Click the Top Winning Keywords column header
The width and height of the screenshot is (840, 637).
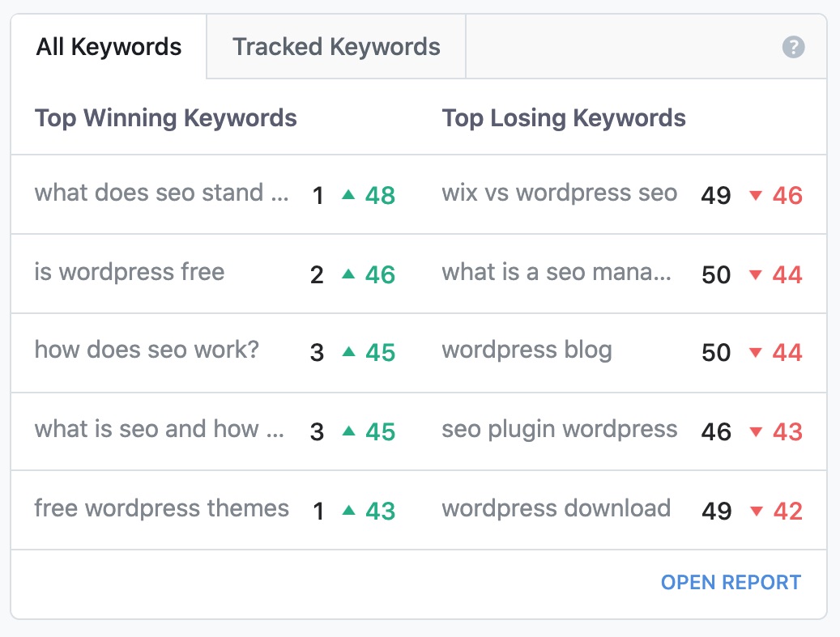(165, 118)
